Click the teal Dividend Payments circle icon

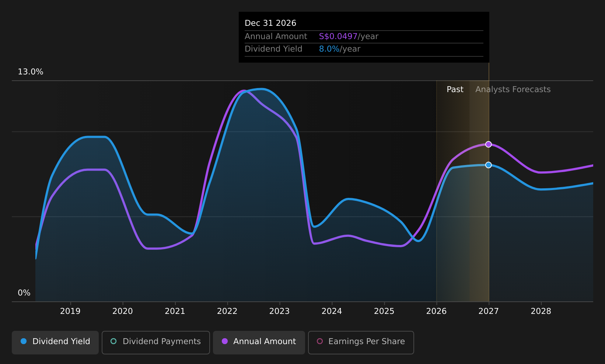click(x=113, y=341)
